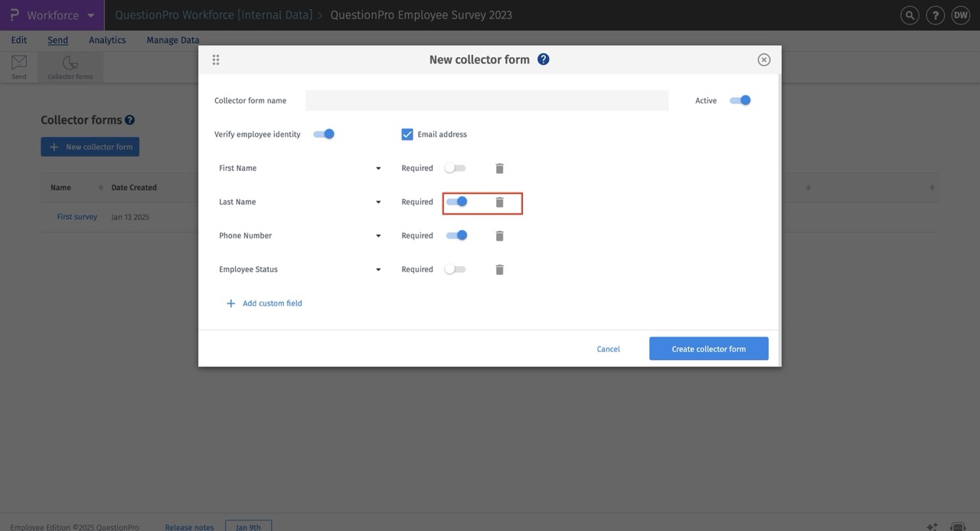Open the Collector forms toolbar icon
This screenshot has height=531, width=980.
click(69, 64)
